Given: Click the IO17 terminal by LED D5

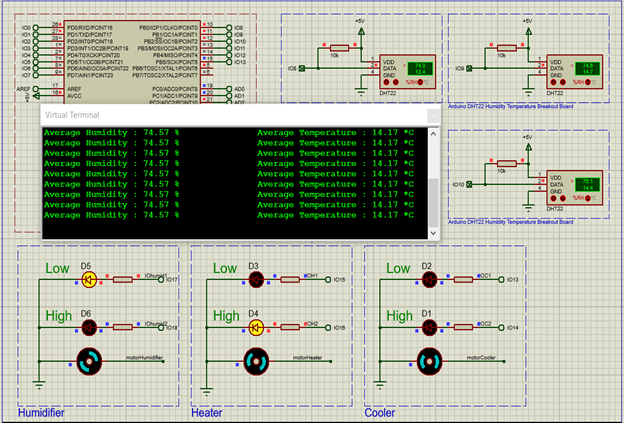Looking at the screenshot, I should coord(161,280).
